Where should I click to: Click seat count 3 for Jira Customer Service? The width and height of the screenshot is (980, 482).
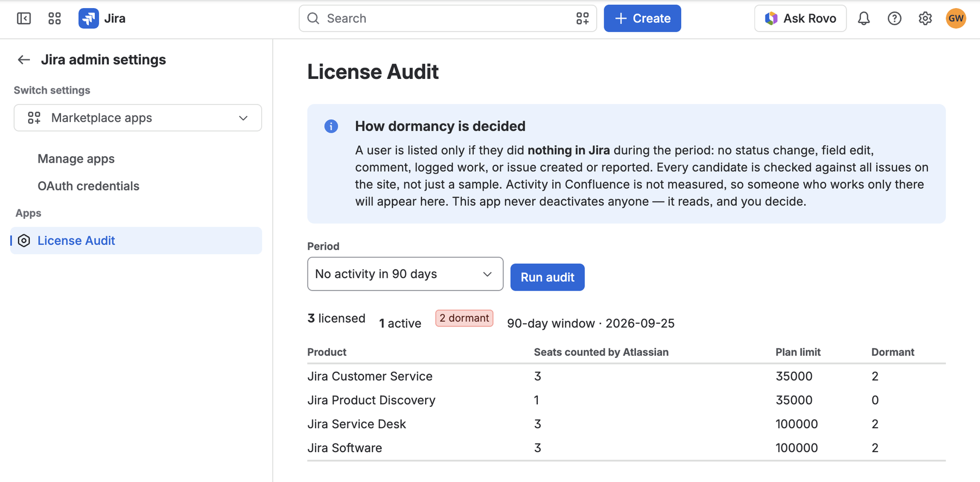537,376
